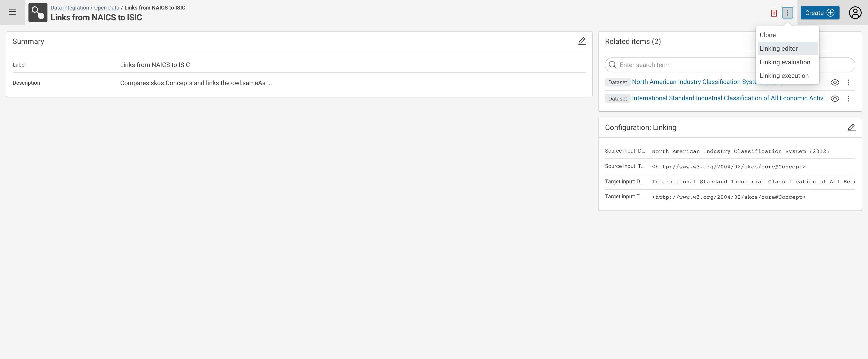Click the red trash delete icon
This screenshot has width=868, height=359.
click(x=774, y=13)
